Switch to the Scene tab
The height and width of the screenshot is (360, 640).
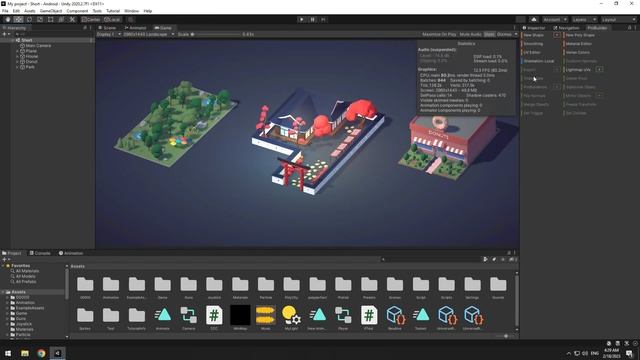tap(107, 28)
